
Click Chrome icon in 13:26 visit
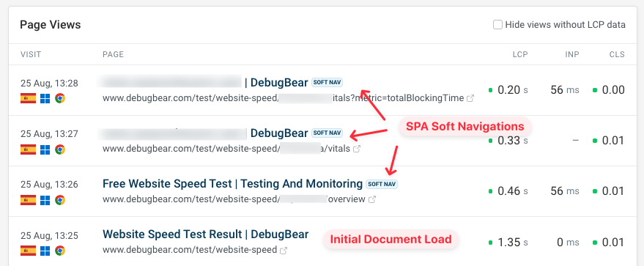tap(60, 200)
